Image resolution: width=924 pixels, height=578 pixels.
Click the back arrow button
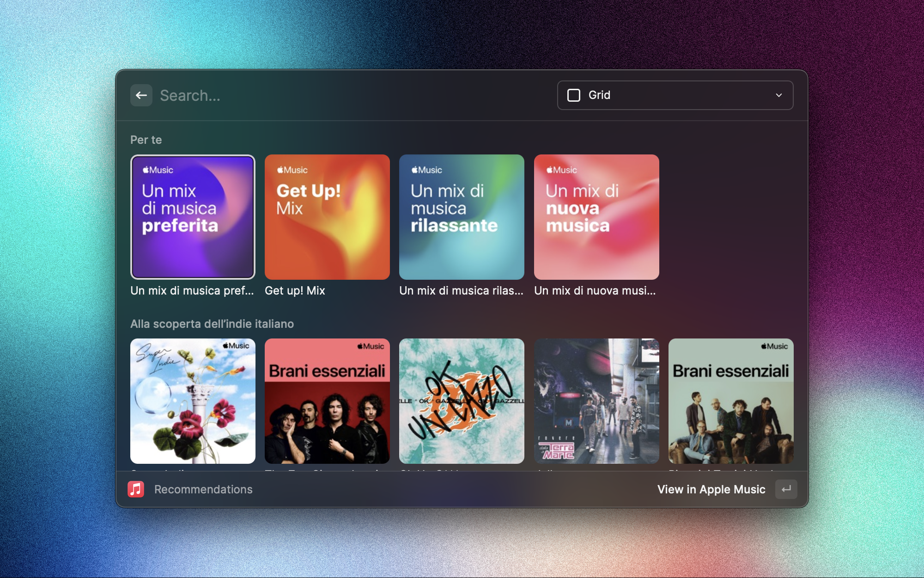click(x=141, y=95)
